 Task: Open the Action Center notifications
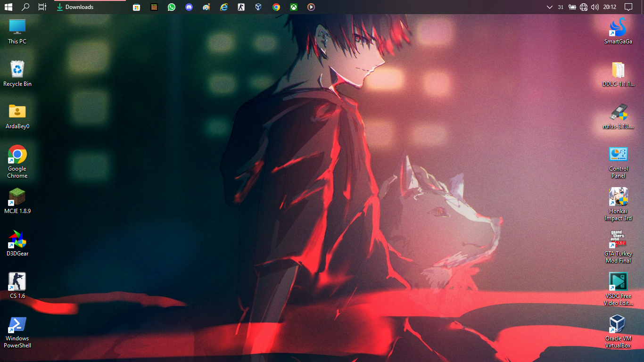click(x=628, y=7)
